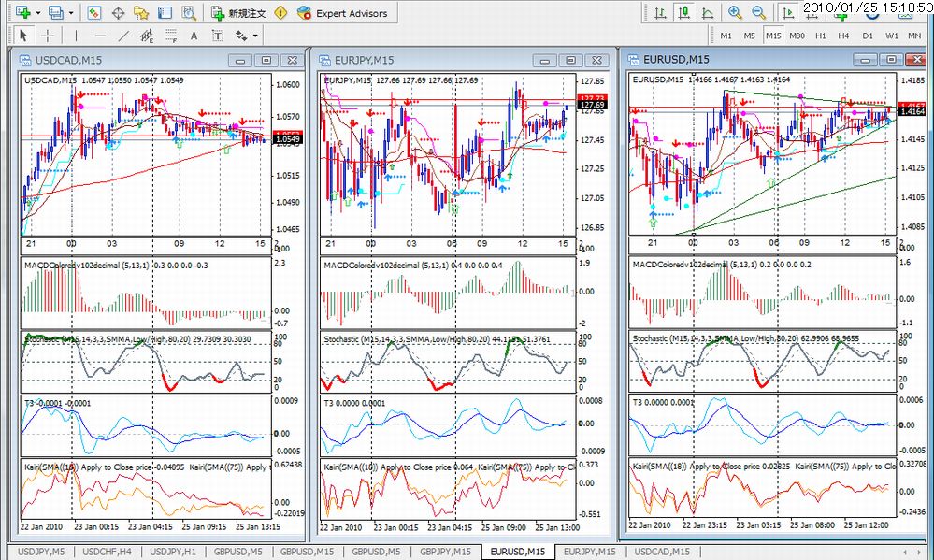Select the text label T tool
Viewport: 934px width, 560px height.
[x=218, y=36]
